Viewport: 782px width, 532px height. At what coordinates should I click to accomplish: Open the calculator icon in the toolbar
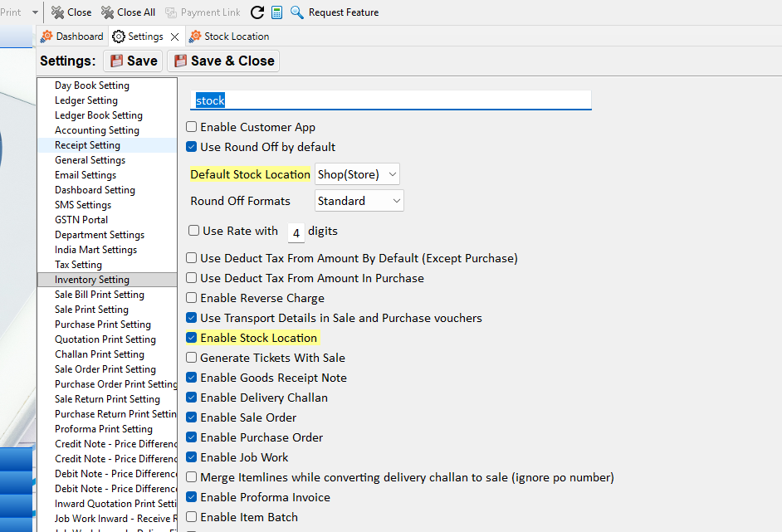point(277,12)
